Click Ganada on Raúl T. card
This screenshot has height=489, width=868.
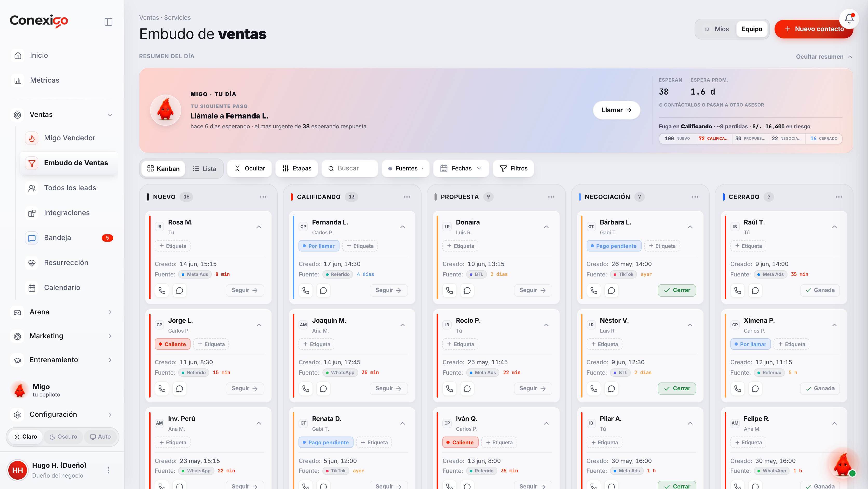tap(820, 290)
